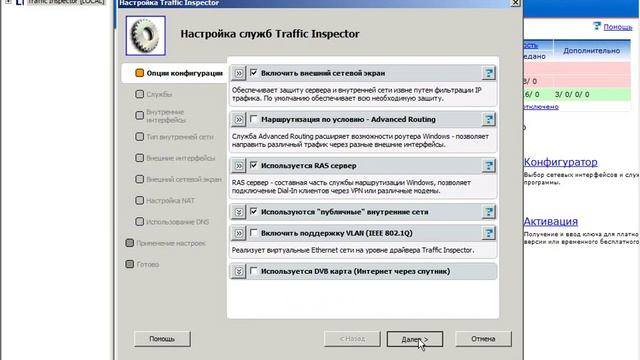Click the Настройка NAT step marker
The height and width of the screenshot is (360, 640).
click(x=140, y=200)
